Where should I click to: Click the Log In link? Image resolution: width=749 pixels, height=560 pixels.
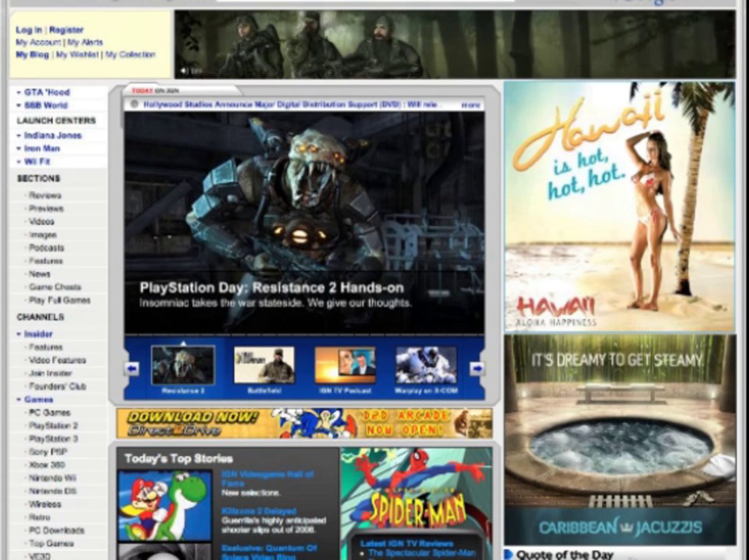pos(29,30)
